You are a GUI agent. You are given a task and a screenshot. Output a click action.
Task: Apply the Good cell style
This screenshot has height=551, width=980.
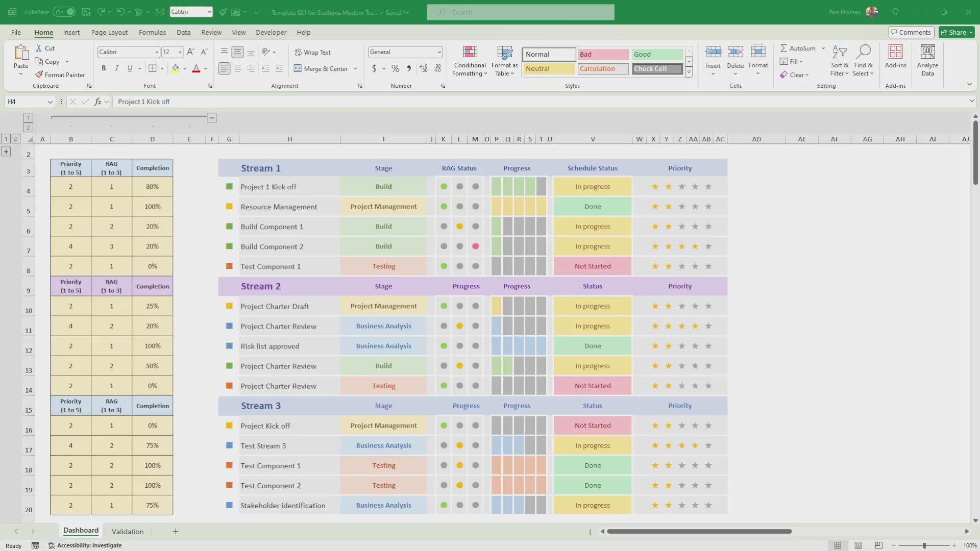[x=657, y=54]
